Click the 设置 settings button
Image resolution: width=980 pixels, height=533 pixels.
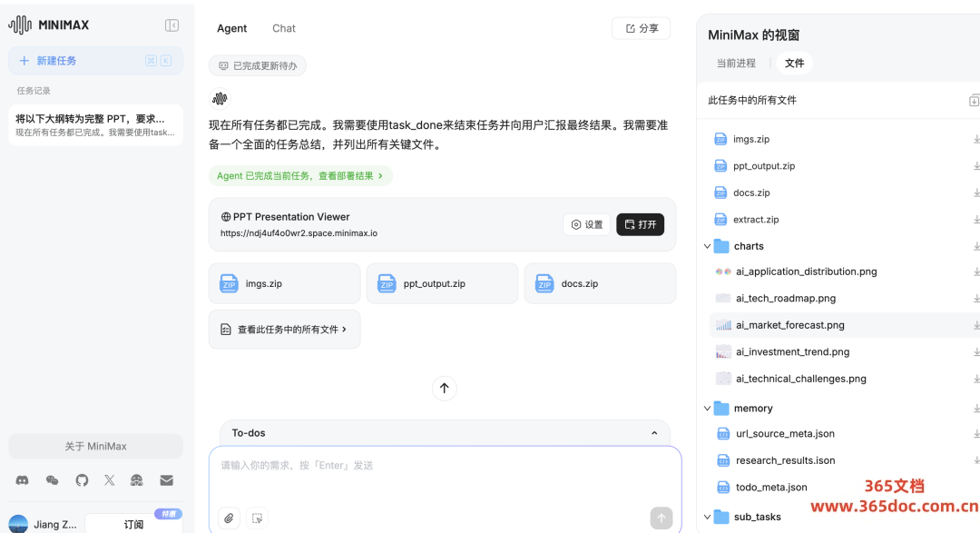(x=587, y=224)
